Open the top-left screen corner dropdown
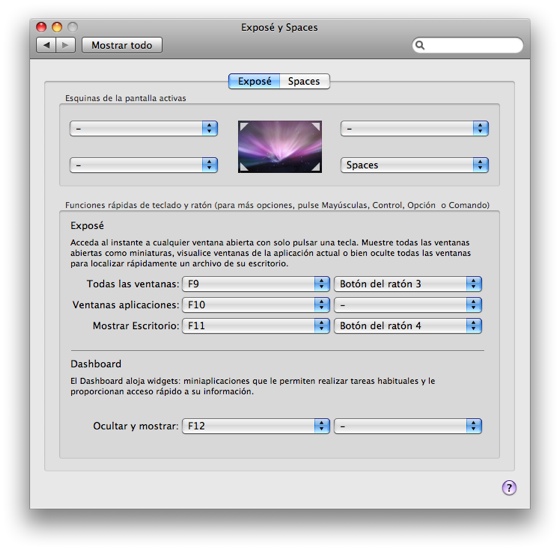Screen dimensions: 560x550 click(144, 129)
